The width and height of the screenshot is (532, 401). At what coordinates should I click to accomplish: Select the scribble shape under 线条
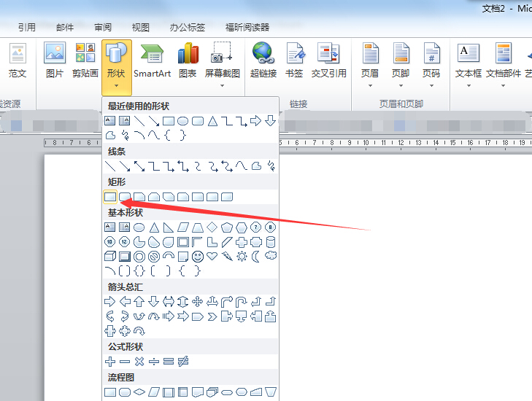coord(271,166)
